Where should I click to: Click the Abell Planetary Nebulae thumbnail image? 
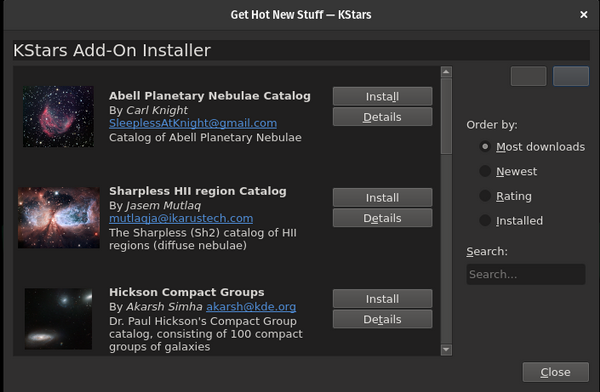[x=58, y=116]
